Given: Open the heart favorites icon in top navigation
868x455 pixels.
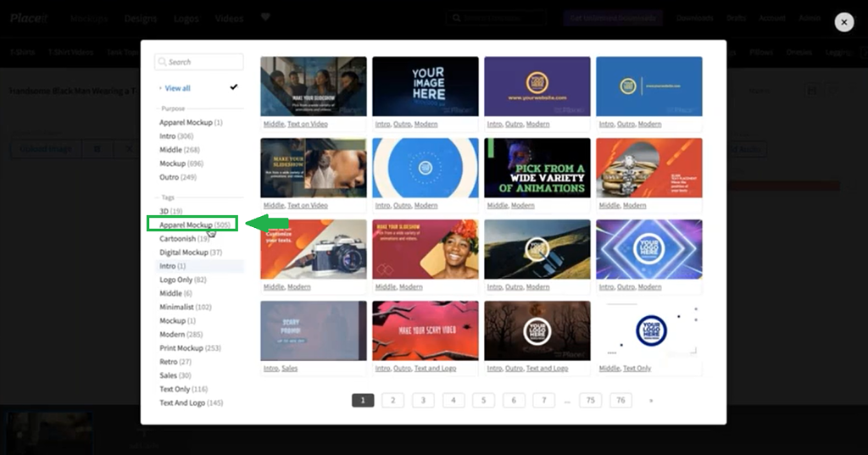Looking at the screenshot, I should pos(265,18).
